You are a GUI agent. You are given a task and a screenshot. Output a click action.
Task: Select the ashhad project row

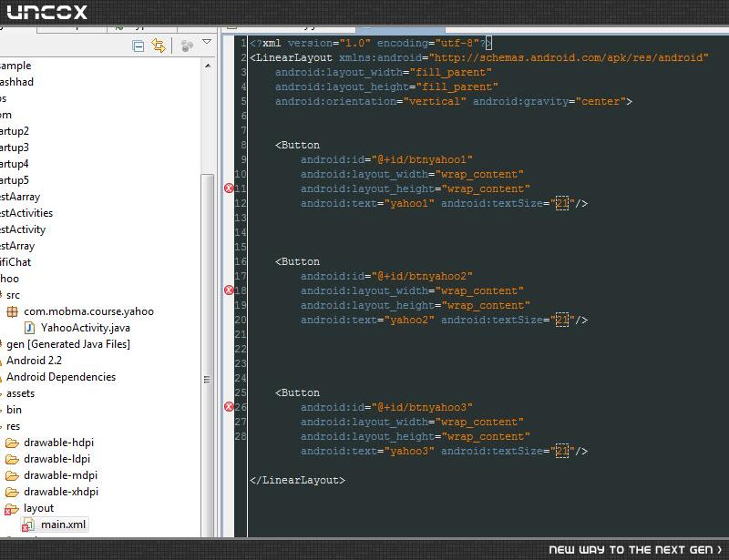point(16,82)
